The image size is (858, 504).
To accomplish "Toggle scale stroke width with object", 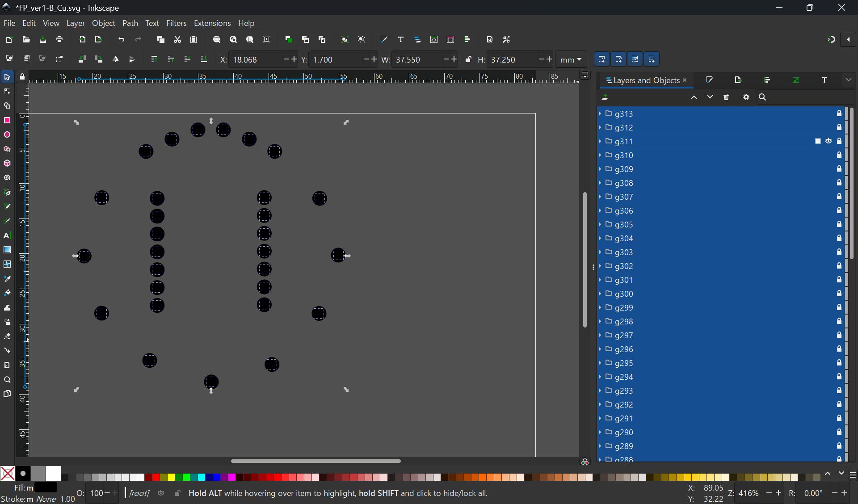I will (602, 59).
